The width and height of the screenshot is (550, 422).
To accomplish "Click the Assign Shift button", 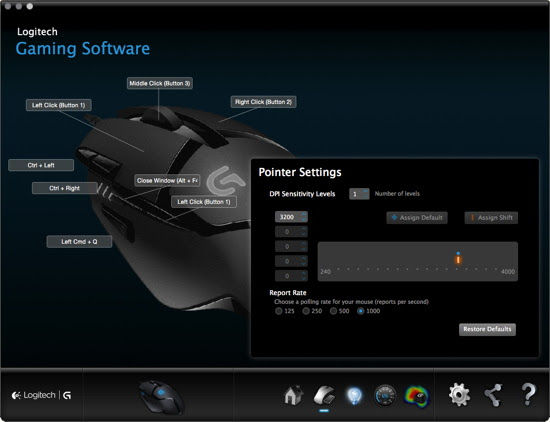I will [x=491, y=217].
